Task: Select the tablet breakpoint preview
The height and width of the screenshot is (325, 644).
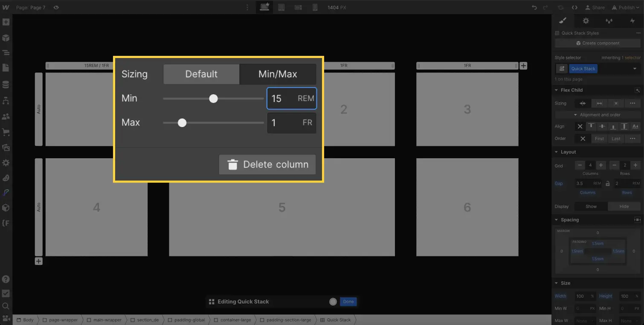Action: point(281,7)
